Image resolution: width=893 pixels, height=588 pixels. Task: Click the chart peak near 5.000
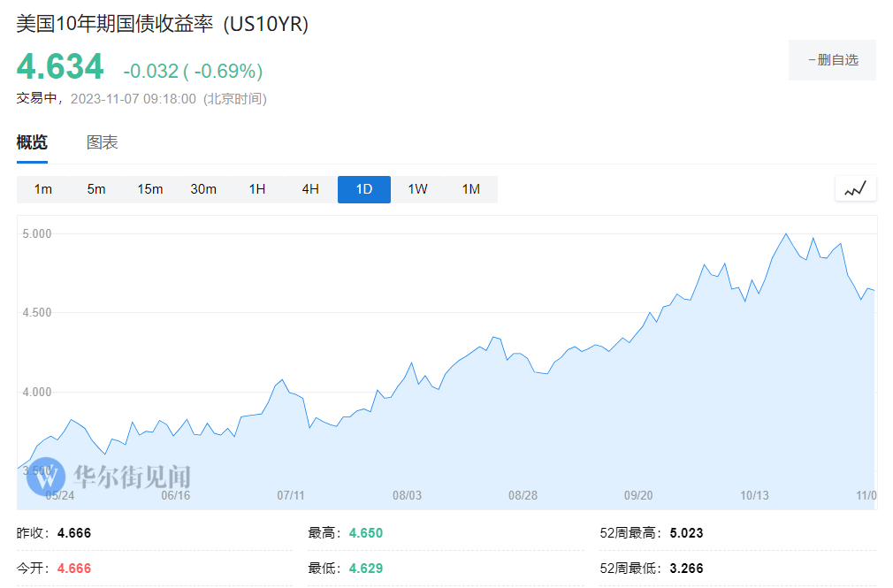click(785, 234)
